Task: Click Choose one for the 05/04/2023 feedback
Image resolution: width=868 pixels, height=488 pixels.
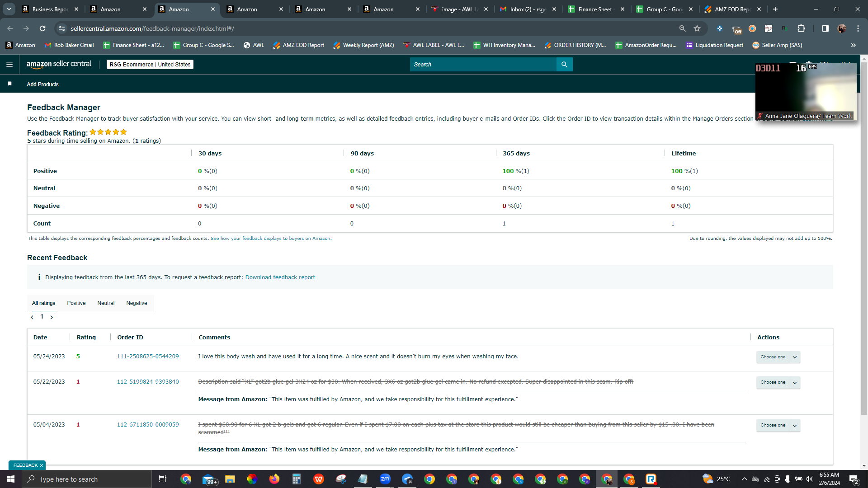Action: point(773,425)
